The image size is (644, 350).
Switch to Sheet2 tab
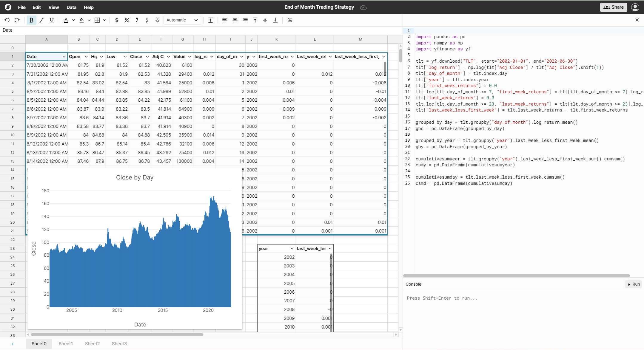(92, 343)
